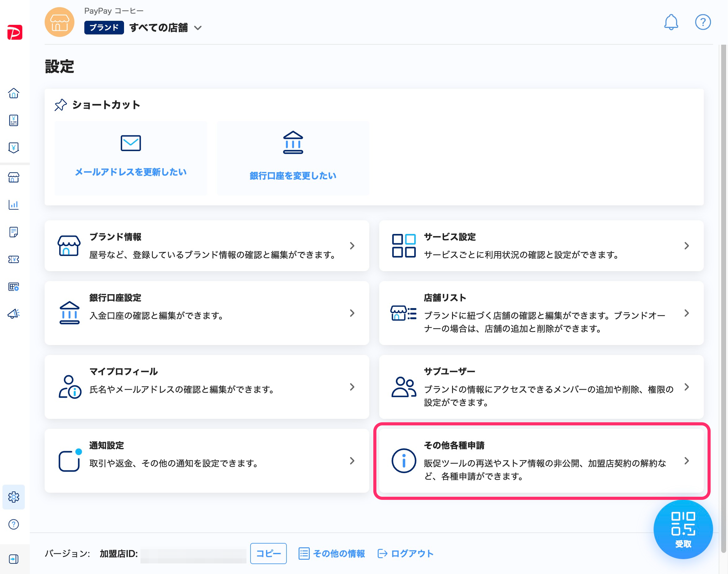728x574 pixels.
Task: Click 氏名やメールアドレスの確認と編集ができます。 description
Action: 182,390
